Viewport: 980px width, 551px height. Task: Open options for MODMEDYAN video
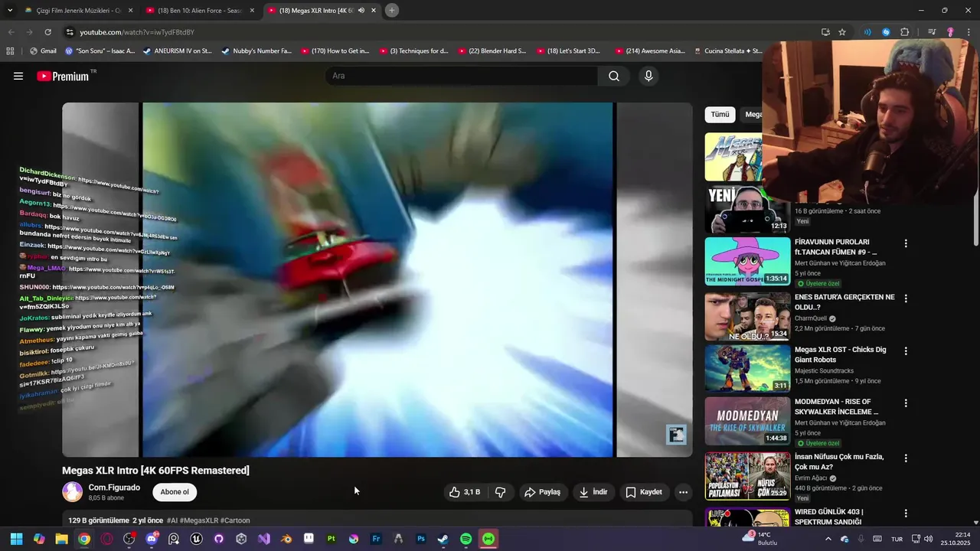pos(906,403)
